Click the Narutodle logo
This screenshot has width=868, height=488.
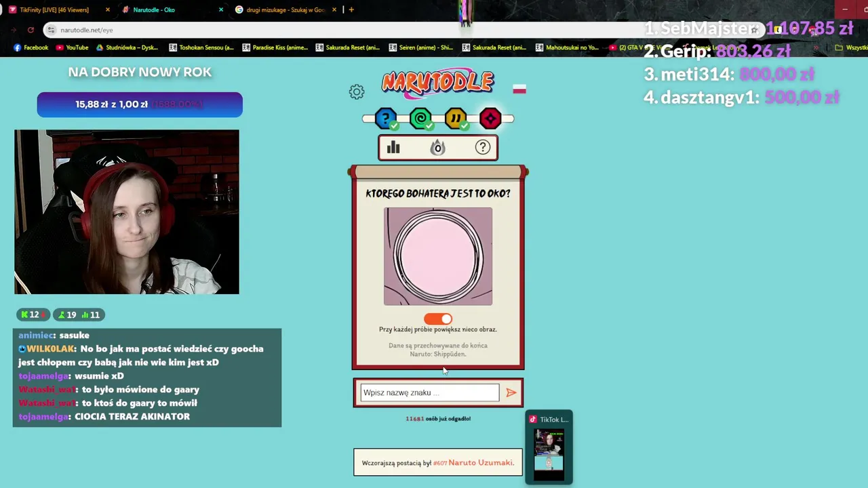point(438,82)
